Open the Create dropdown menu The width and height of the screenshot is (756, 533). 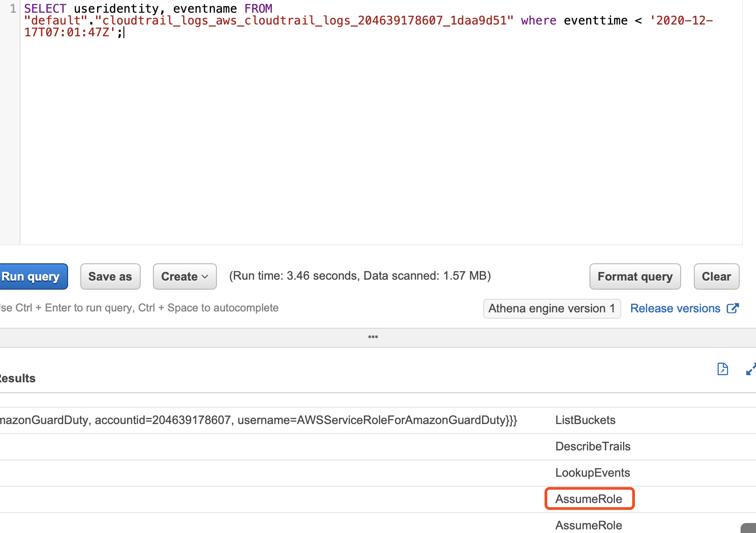click(185, 276)
